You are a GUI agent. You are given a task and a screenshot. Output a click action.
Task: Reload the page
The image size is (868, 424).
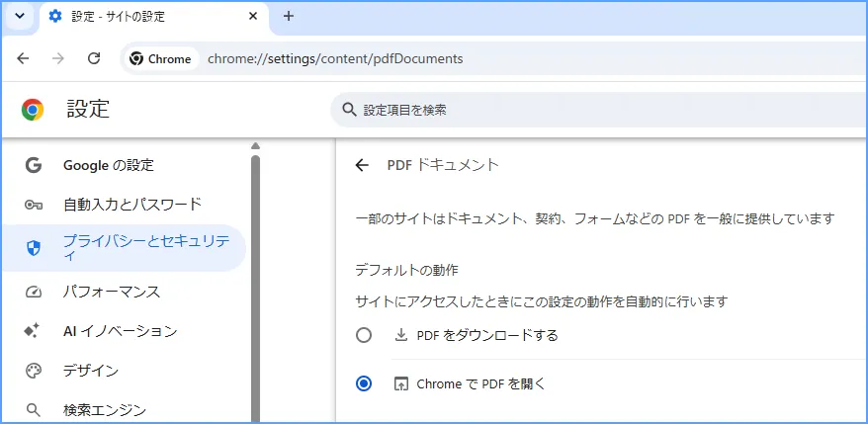coord(94,58)
